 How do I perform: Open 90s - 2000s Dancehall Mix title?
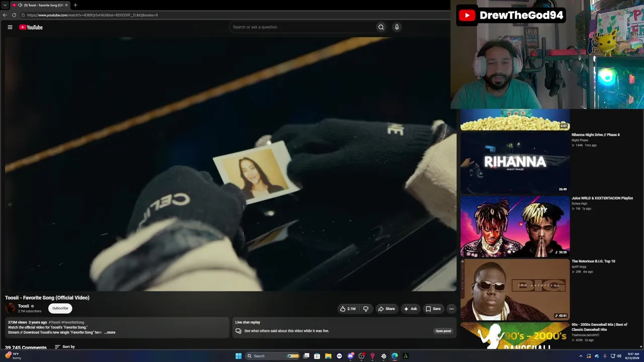(x=599, y=327)
